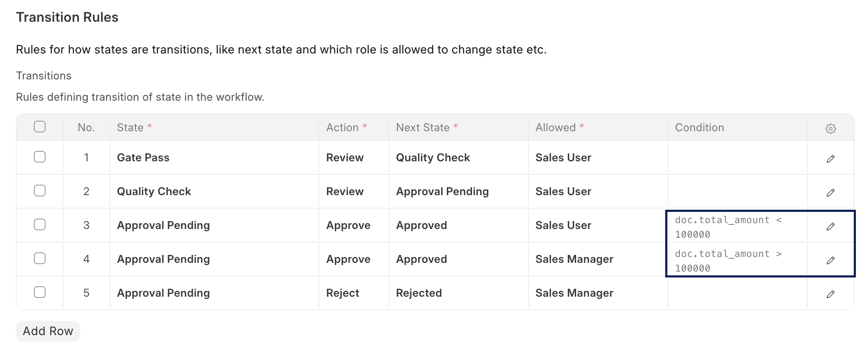Viewport: 868px width, 351px height.
Task: Edit the Reject transition row pencil
Action: point(830,294)
